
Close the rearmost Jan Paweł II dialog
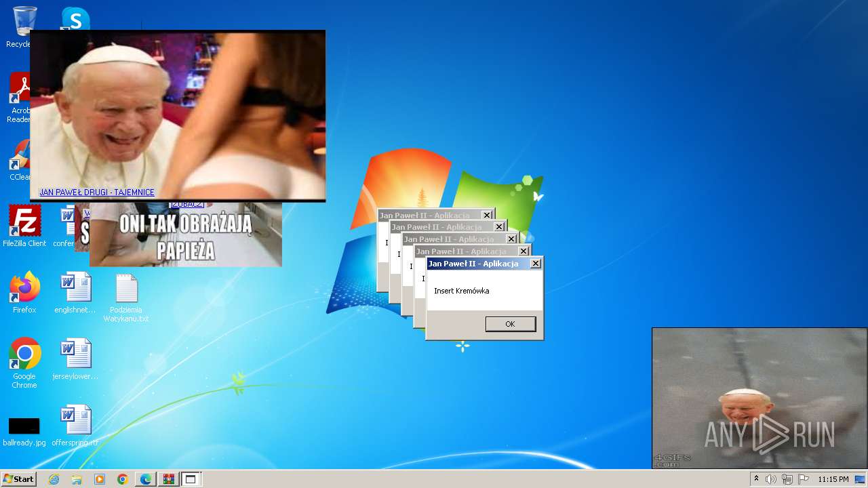coord(487,216)
